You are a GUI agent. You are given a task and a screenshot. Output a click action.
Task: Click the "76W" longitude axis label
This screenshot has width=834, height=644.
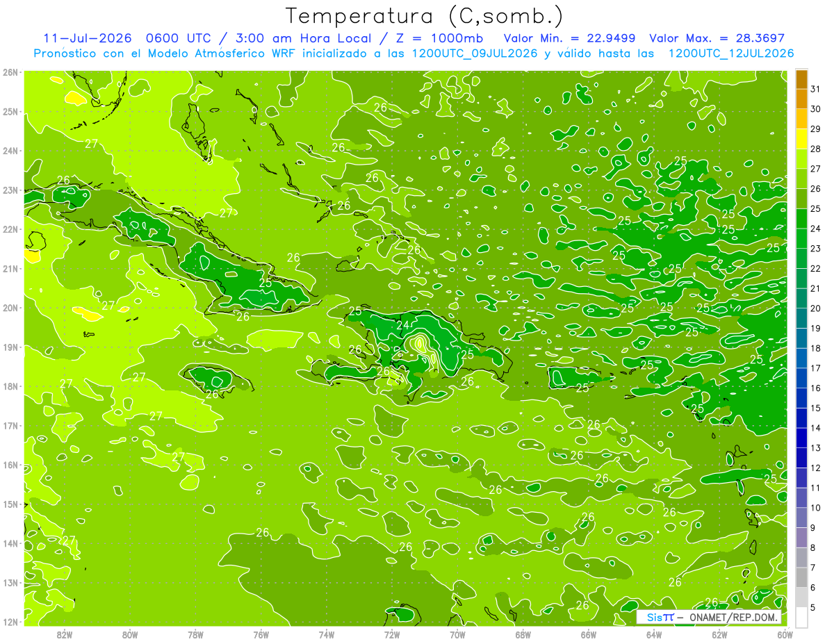coord(261,634)
